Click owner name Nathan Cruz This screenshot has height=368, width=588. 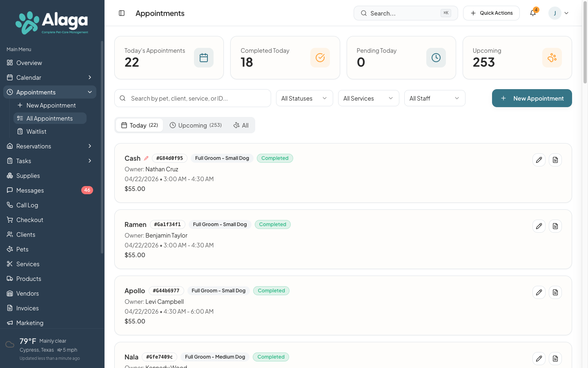click(162, 169)
